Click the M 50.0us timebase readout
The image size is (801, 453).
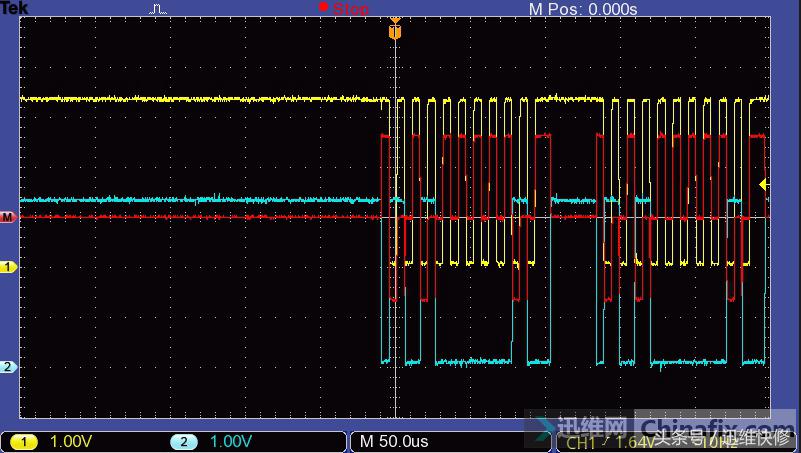394,441
